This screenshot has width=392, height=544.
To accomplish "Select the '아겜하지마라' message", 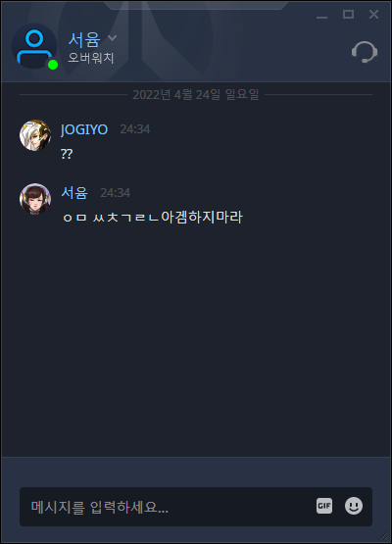I will click(152, 218).
